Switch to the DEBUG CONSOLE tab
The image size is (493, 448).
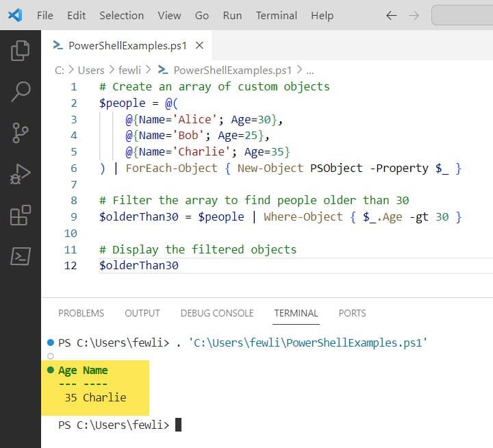(x=217, y=313)
